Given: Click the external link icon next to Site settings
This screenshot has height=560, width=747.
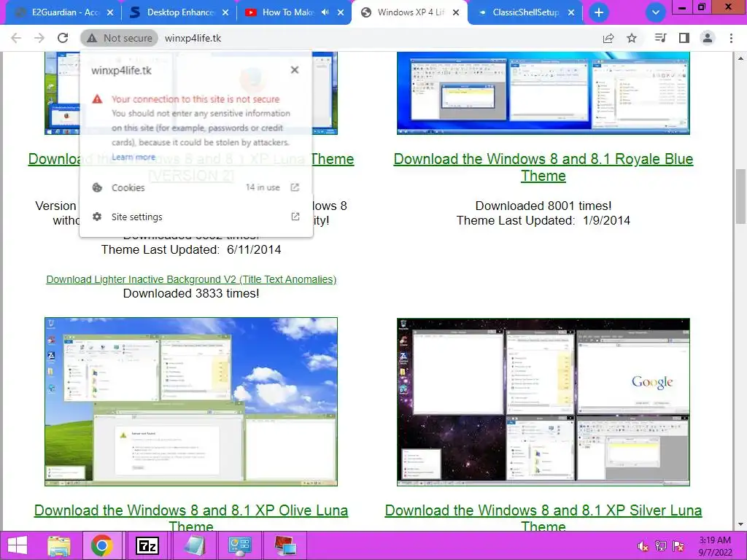Looking at the screenshot, I should tap(295, 217).
